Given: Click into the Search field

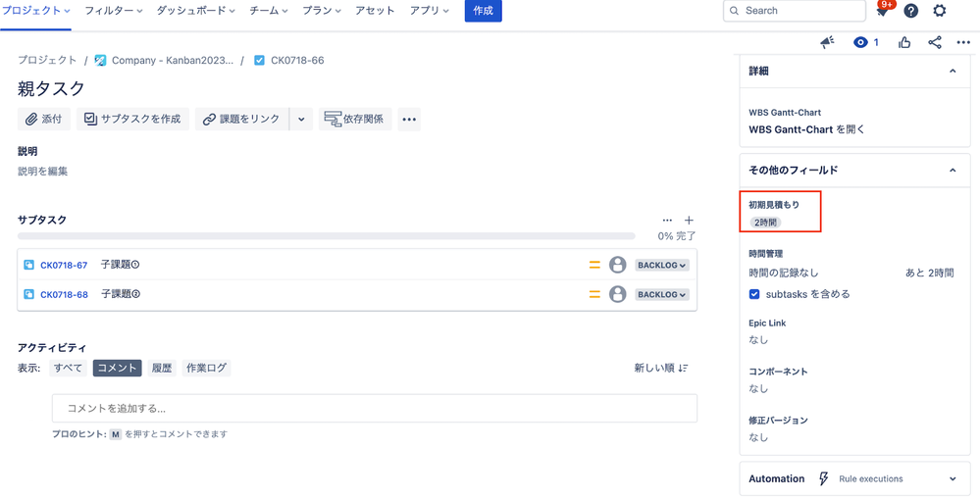Looking at the screenshot, I should 795,11.
